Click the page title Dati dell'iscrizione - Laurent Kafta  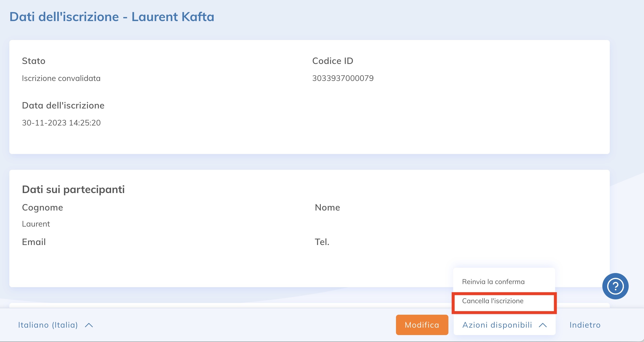112,17
